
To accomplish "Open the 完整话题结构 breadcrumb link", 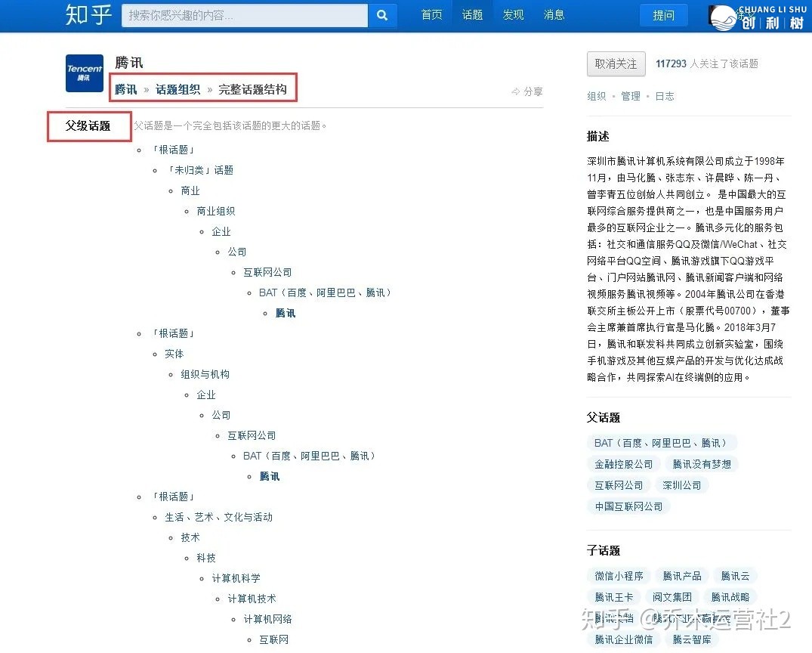I will point(252,90).
